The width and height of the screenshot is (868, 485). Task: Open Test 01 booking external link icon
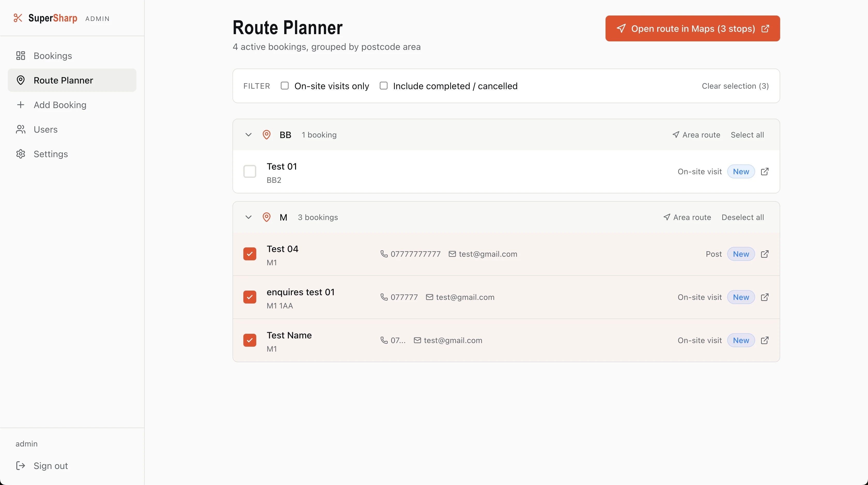tap(765, 172)
